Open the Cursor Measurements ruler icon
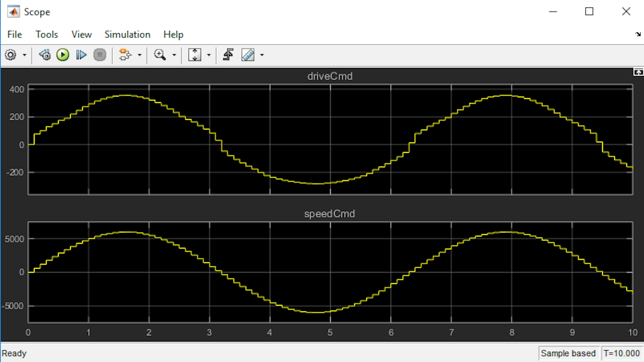This screenshot has width=644, height=362. 248,55
